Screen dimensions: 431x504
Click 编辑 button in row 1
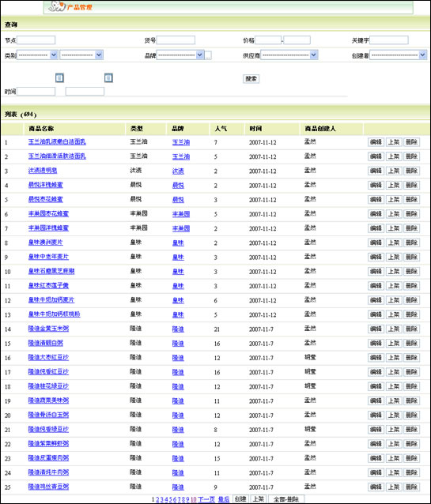coord(376,142)
